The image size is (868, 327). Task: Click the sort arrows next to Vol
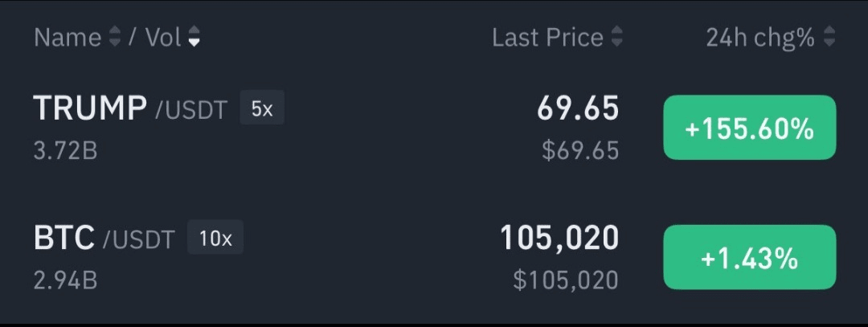pos(194,38)
